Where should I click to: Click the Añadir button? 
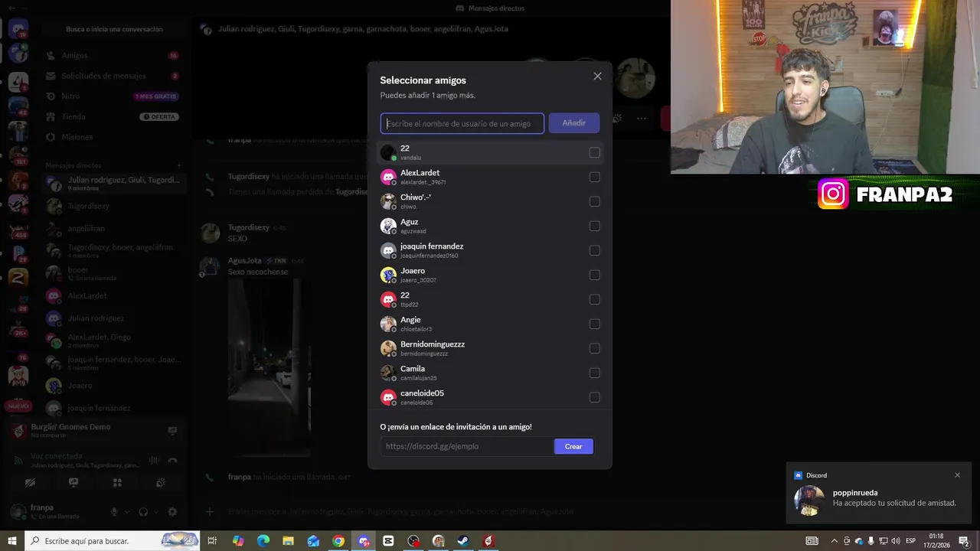(x=573, y=123)
